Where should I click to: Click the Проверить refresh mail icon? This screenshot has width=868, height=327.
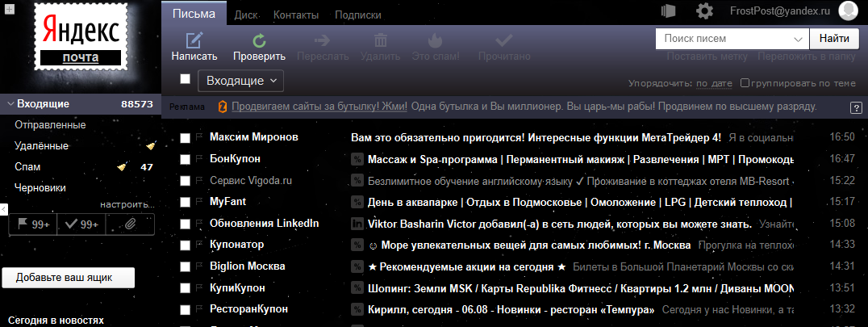259,40
